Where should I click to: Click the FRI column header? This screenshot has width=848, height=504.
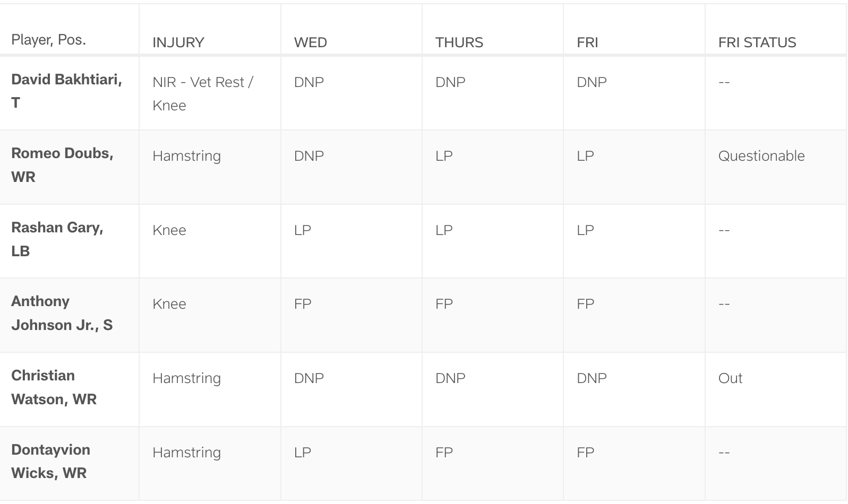[587, 42]
